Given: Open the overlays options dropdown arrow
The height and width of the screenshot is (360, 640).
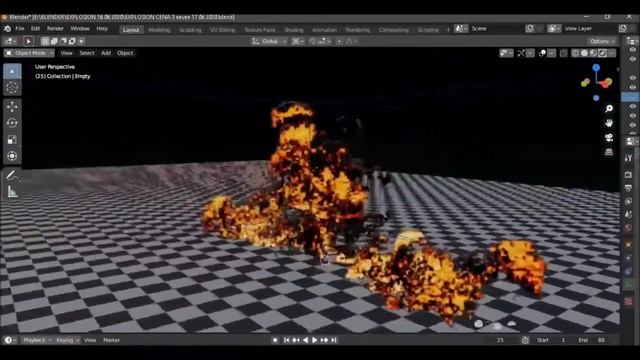Looking at the screenshot, I should click(x=551, y=53).
